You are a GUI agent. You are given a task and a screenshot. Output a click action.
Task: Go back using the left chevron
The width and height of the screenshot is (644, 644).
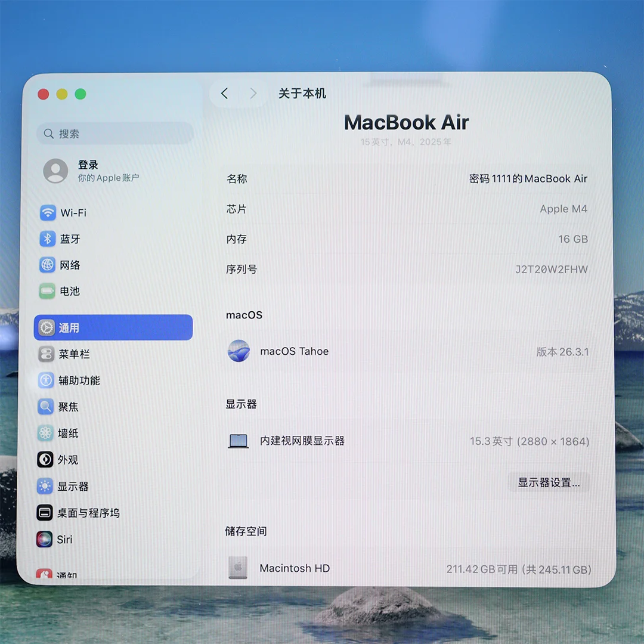point(224,94)
